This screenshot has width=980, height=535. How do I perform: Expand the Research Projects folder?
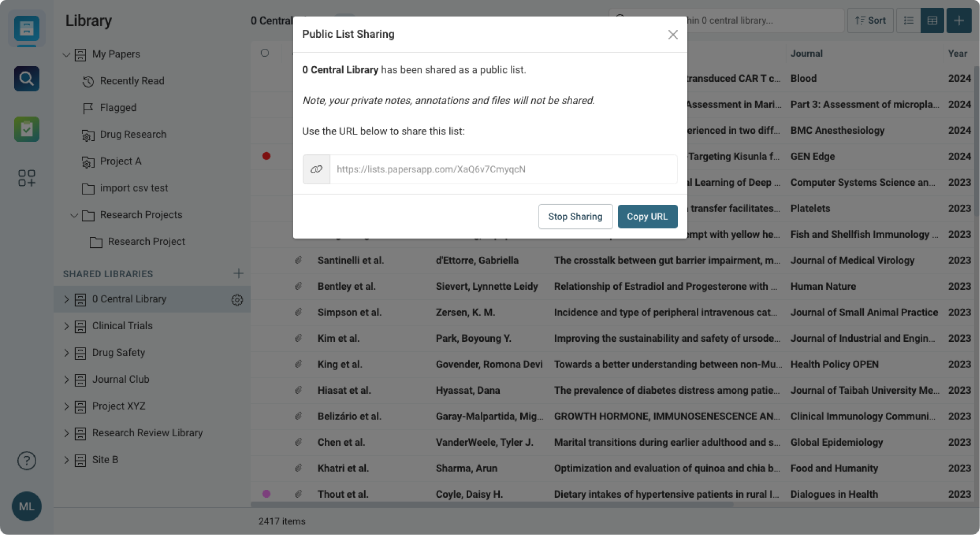click(x=74, y=215)
